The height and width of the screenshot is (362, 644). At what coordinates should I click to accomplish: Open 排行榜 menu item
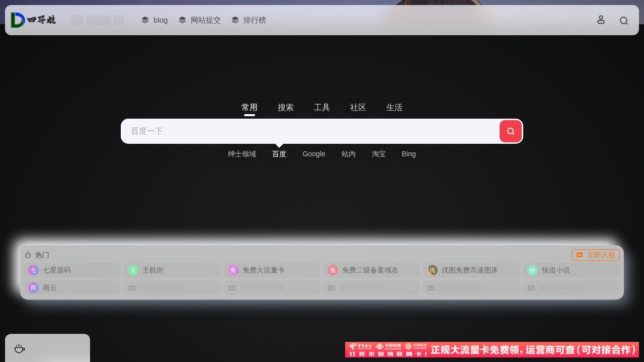pos(249,20)
